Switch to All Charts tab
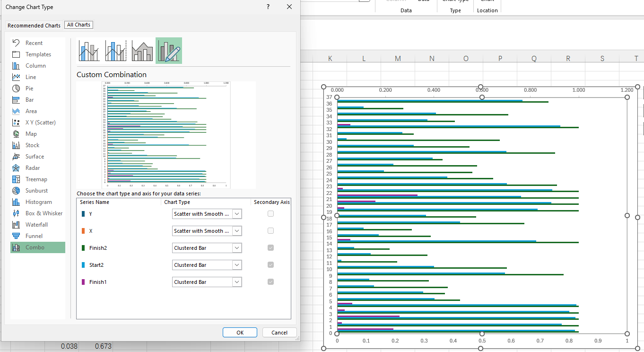Image resolution: width=644 pixels, height=352 pixels. click(78, 25)
